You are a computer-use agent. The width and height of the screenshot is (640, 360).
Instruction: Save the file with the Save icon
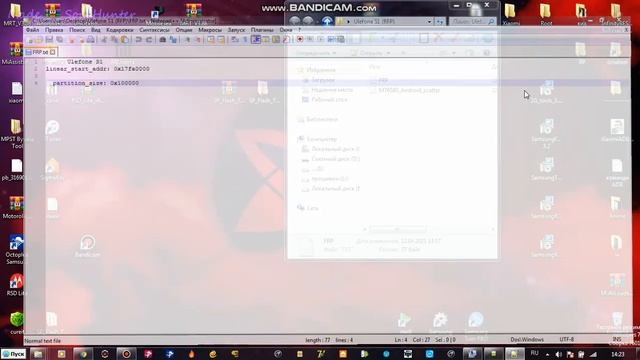tap(49, 40)
